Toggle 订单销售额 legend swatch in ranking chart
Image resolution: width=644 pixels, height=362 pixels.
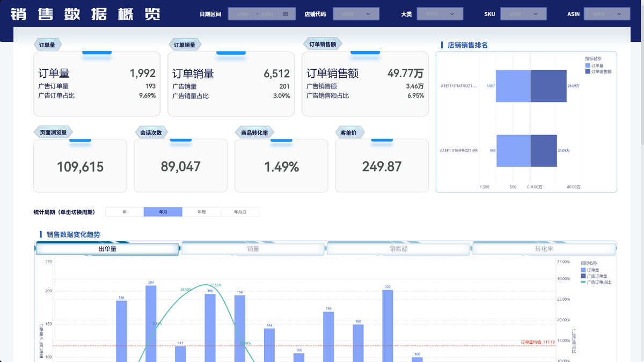point(588,71)
